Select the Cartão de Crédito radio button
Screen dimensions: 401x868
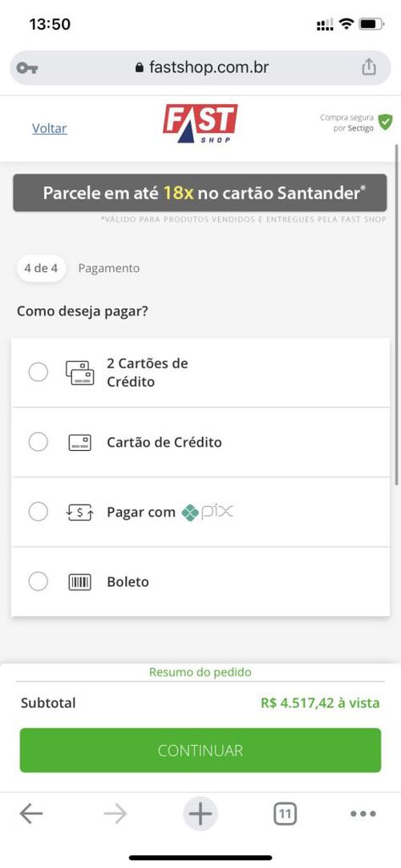pyautogui.click(x=38, y=442)
